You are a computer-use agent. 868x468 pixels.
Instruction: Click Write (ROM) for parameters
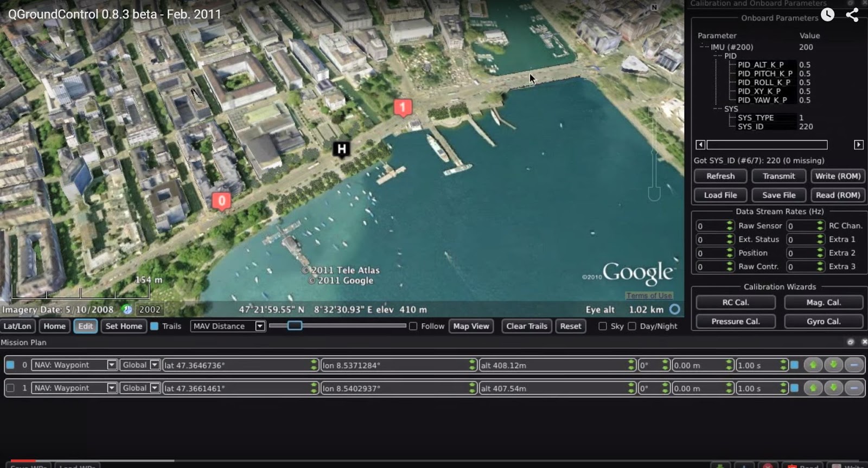pyautogui.click(x=838, y=176)
